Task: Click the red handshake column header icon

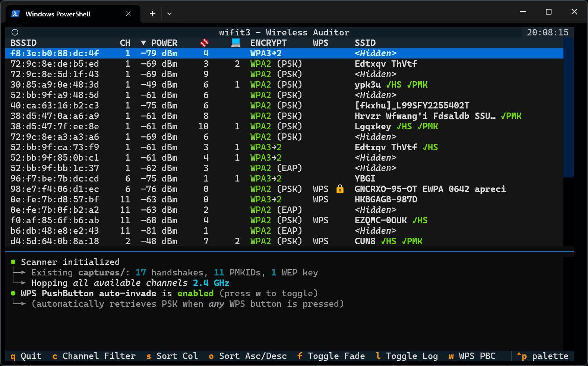Action: tap(205, 43)
